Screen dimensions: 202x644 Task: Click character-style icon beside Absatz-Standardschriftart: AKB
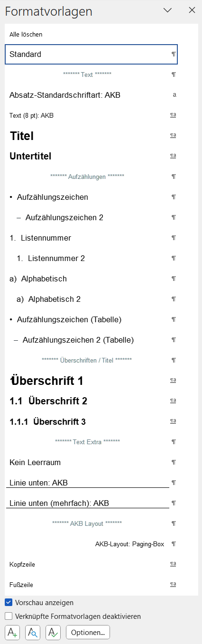pos(174,95)
